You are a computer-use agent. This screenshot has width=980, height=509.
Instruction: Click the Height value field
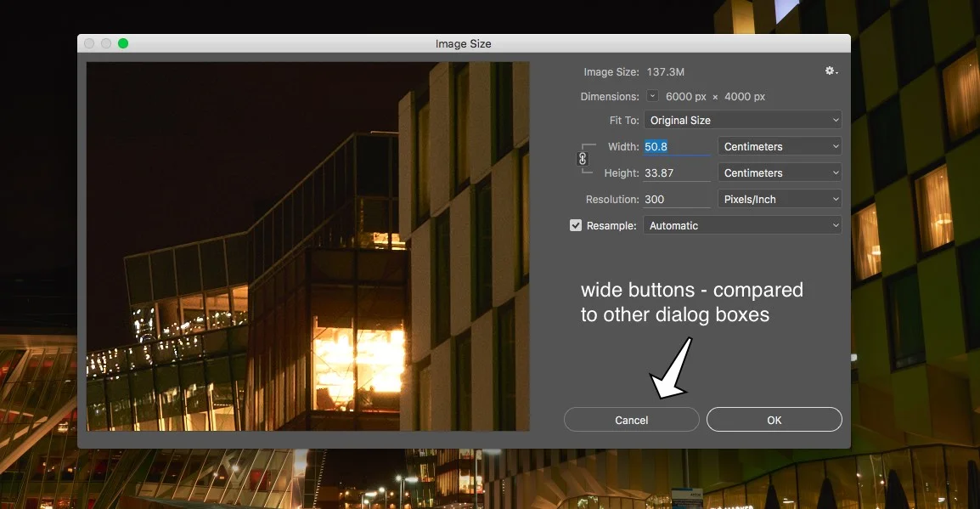coord(677,172)
